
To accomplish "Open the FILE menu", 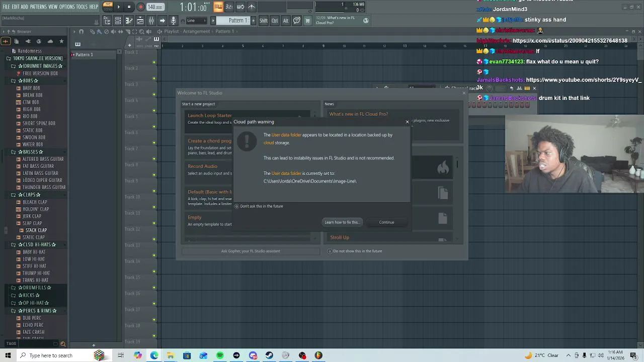I will 7,7.
